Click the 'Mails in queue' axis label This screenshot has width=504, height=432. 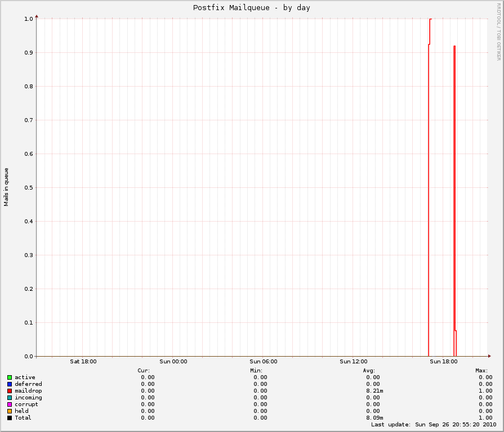[6, 187]
